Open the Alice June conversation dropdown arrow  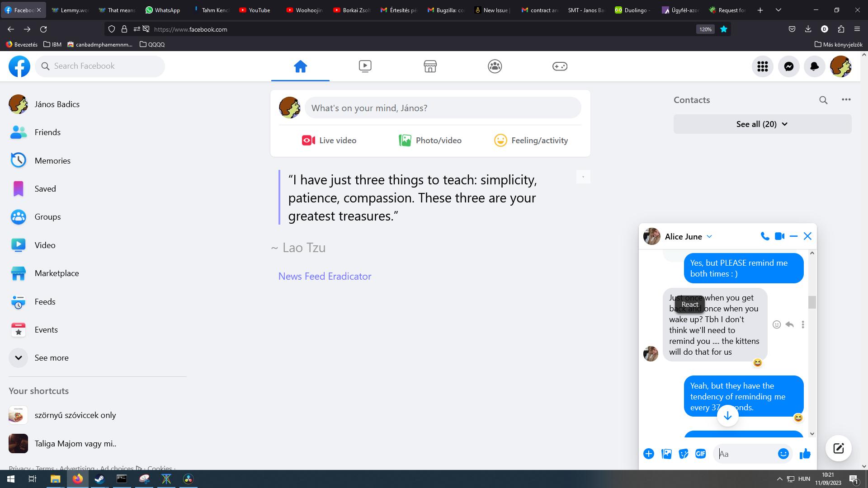tap(710, 236)
